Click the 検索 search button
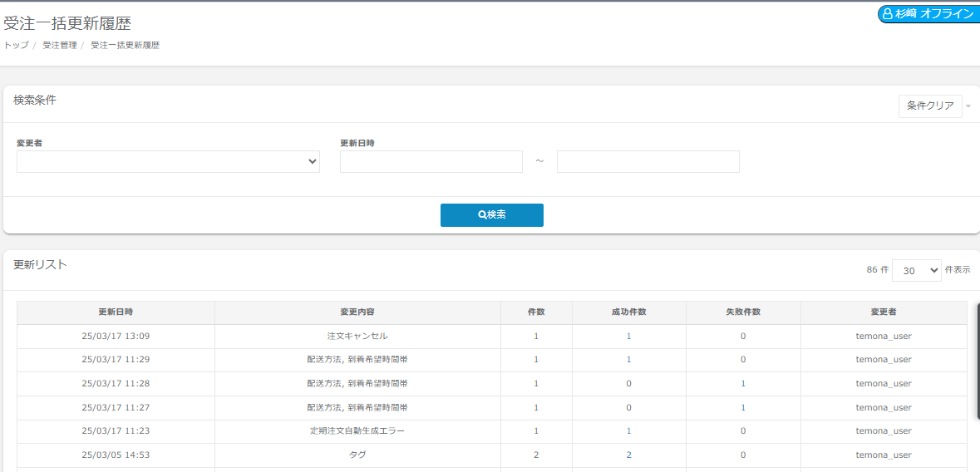 [x=492, y=215]
